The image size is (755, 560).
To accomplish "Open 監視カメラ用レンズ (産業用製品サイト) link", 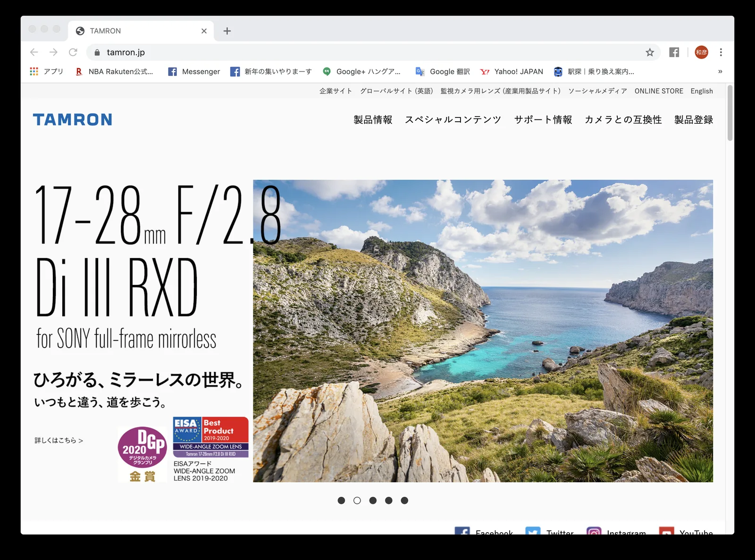I will (x=501, y=91).
